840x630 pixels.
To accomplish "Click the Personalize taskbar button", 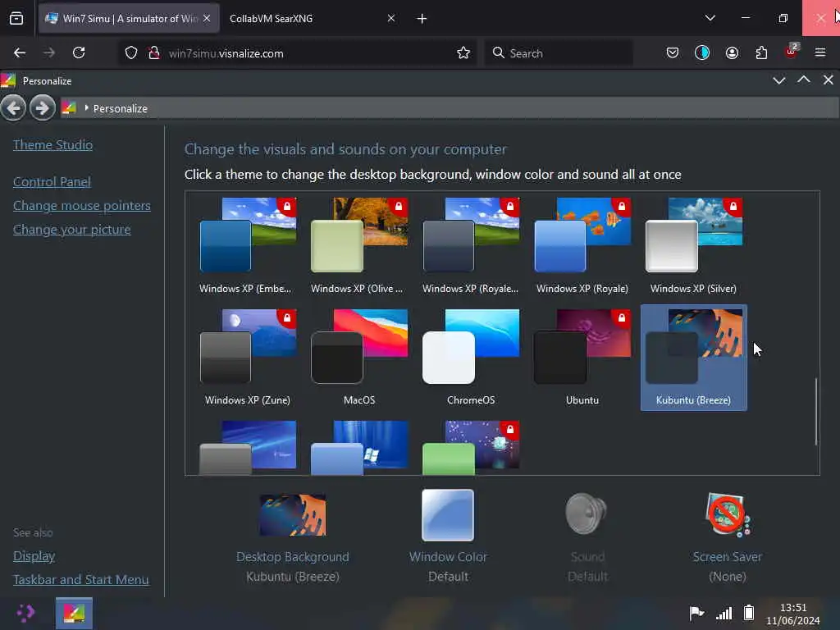I will coord(74,614).
